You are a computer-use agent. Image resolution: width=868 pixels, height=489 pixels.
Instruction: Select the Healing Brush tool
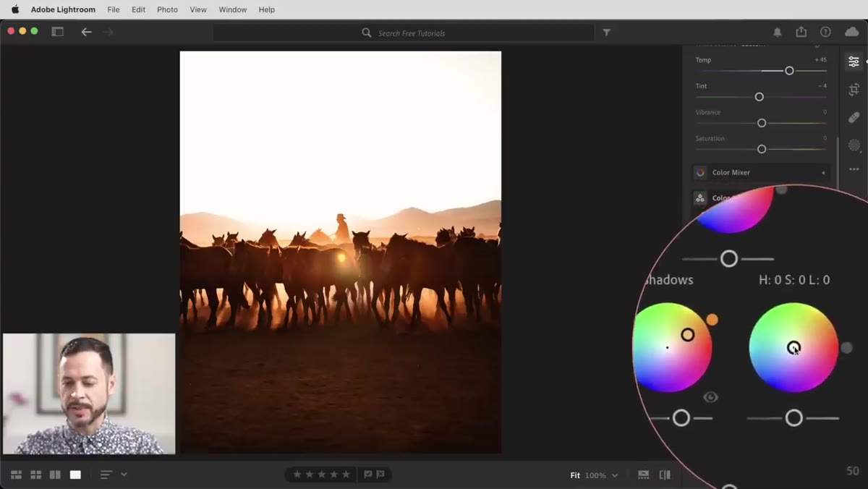coord(854,117)
